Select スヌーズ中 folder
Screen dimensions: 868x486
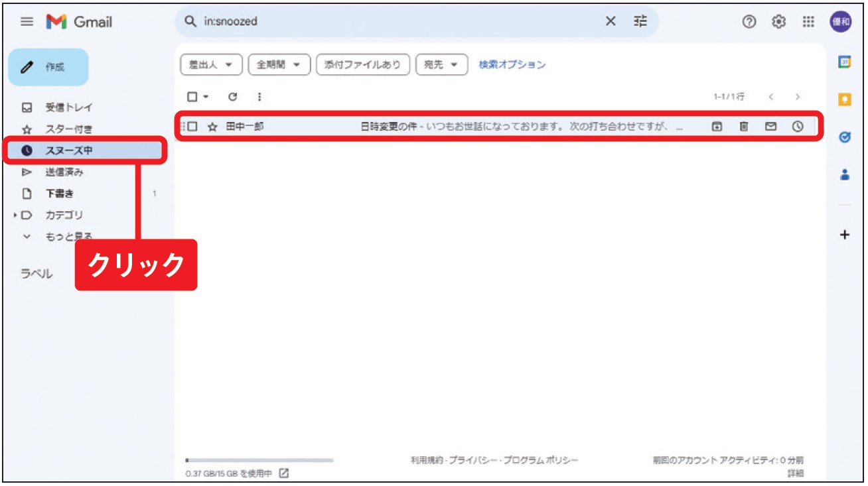[85, 151]
